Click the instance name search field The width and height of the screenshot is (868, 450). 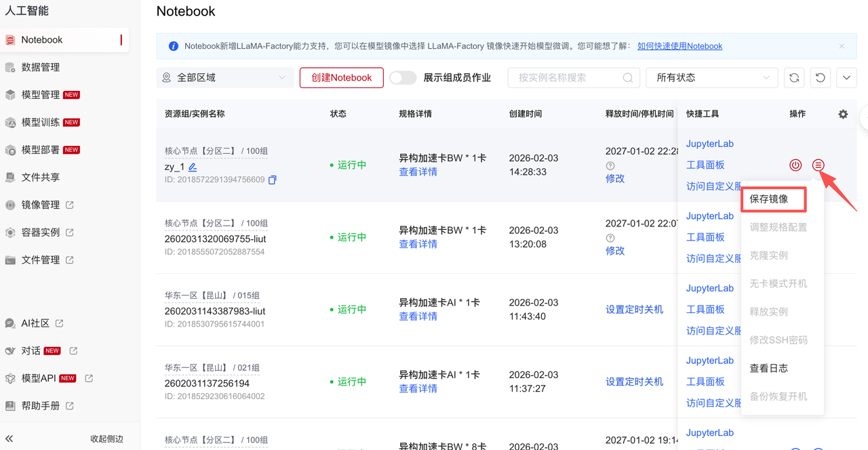click(567, 78)
